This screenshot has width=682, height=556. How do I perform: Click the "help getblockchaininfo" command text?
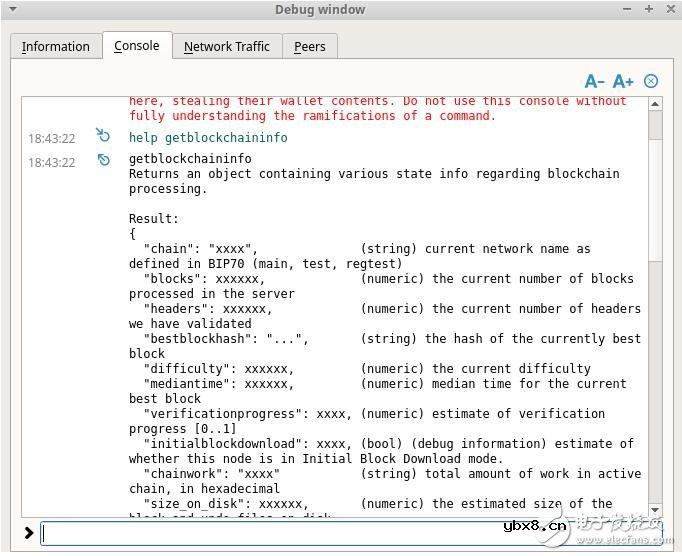208,138
